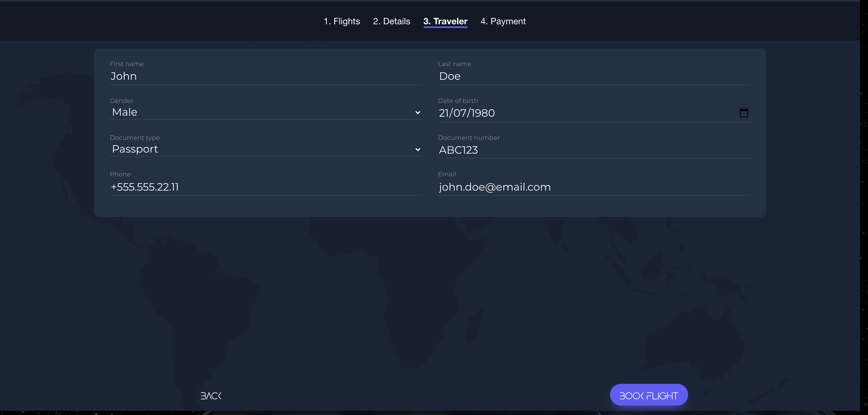Expand the Document type dropdown arrow
The image size is (868, 415).
tap(417, 149)
